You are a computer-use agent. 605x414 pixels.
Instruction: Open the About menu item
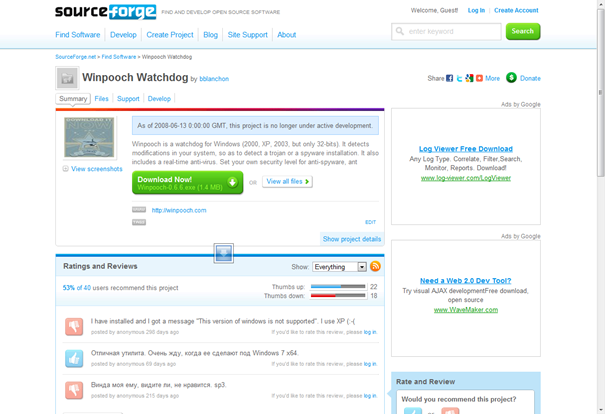click(287, 35)
